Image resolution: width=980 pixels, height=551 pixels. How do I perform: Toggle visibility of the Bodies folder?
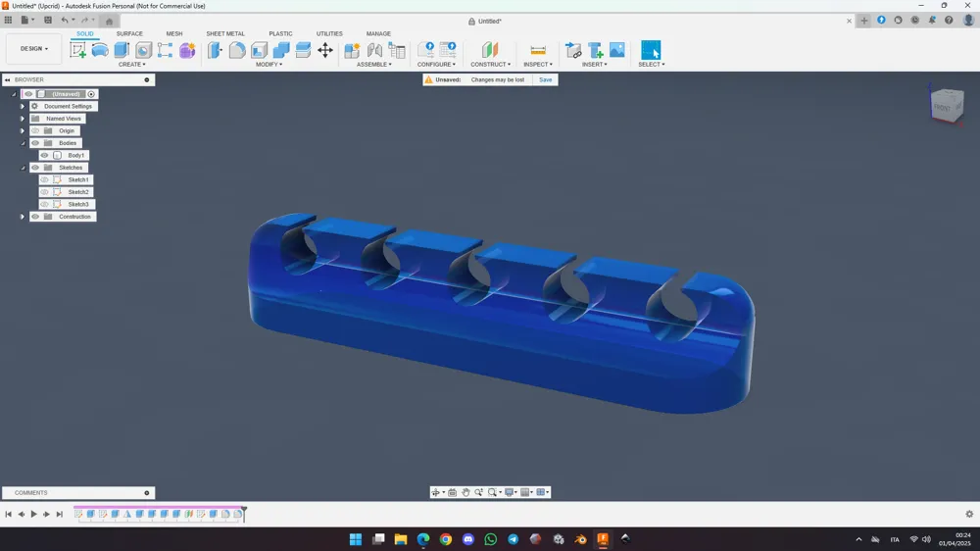35,143
